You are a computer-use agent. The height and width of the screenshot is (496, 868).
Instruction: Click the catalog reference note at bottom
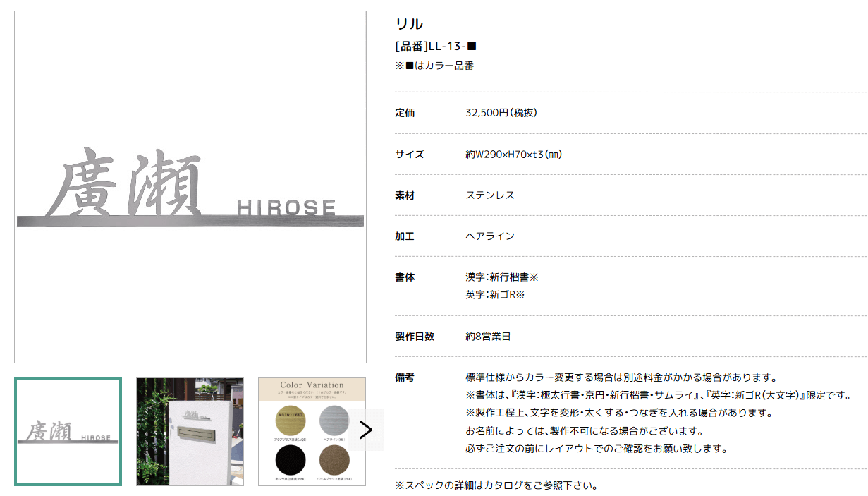[x=496, y=485]
